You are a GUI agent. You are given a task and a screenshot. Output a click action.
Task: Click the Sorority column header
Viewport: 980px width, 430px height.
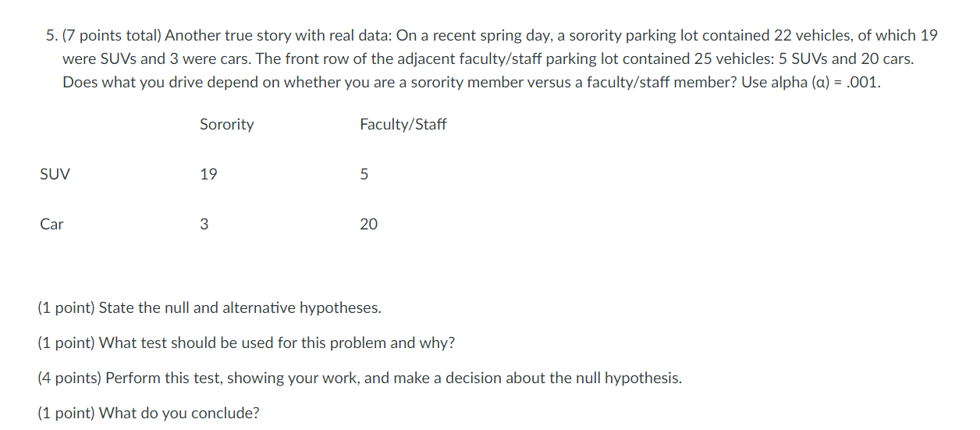point(226,124)
